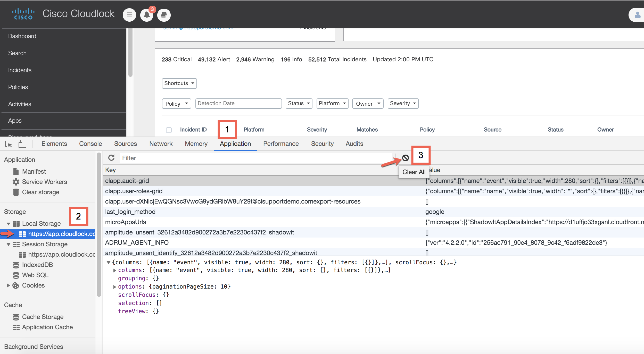Switch to the Memory tab
The height and width of the screenshot is (354, 644).
(196, 144)
